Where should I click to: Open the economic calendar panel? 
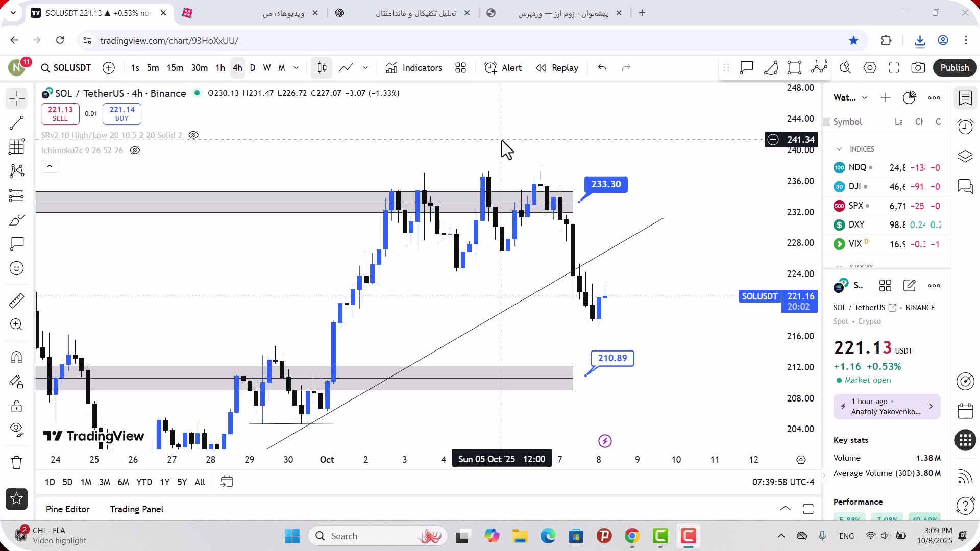965,411
